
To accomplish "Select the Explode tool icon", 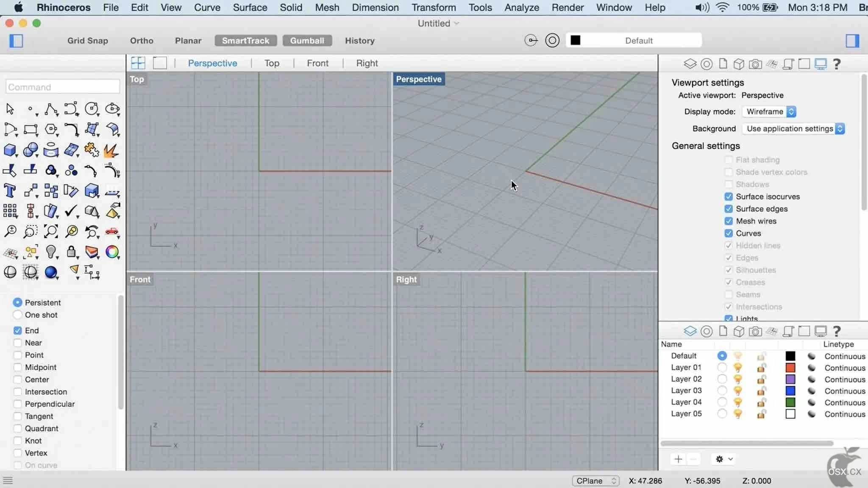I will point(112,150).
